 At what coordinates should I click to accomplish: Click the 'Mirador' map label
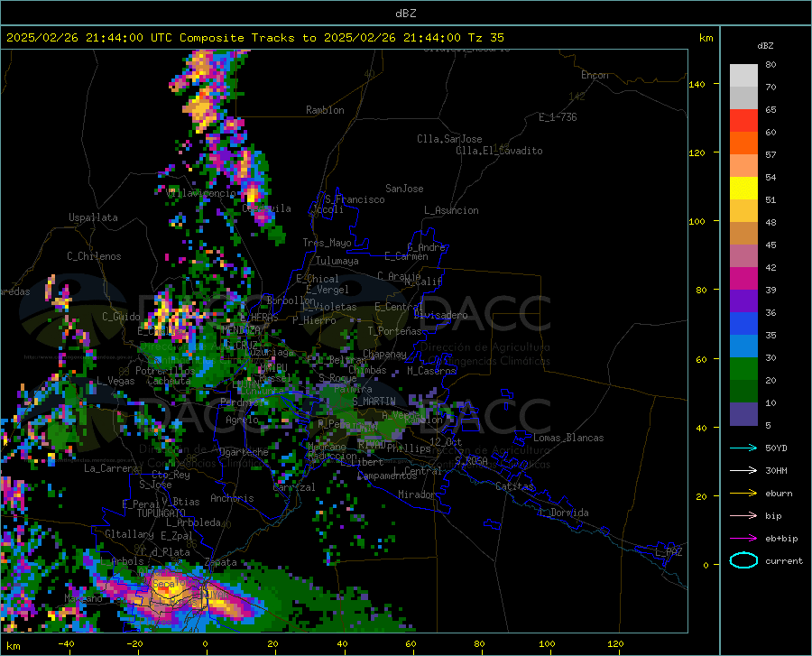[x=417, y=494]
